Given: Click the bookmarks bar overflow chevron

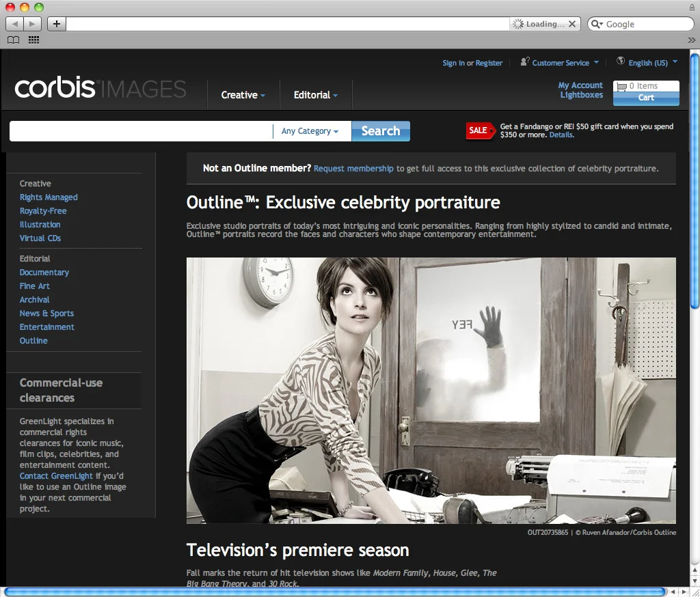Looking at the screenshot, I should 692,40.
